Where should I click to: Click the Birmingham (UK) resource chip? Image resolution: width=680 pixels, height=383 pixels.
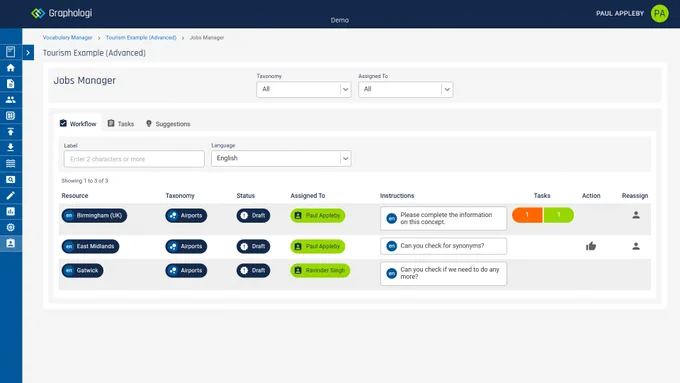[94, 216]
